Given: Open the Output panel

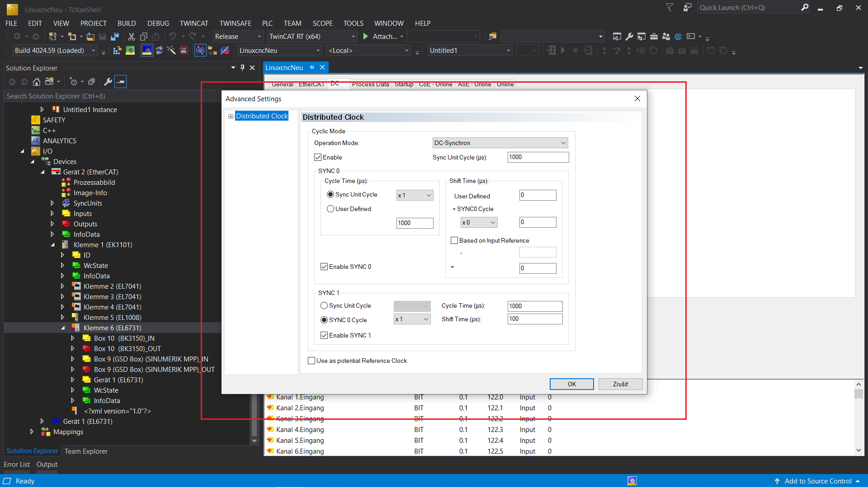Looking at the screenshot, I should click(x=47, y=465).
